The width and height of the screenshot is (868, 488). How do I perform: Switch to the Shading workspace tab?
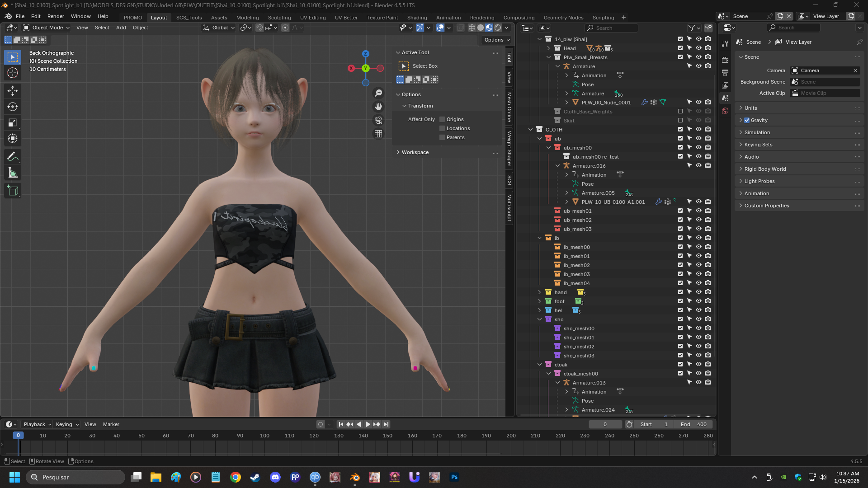pos(417,18)
